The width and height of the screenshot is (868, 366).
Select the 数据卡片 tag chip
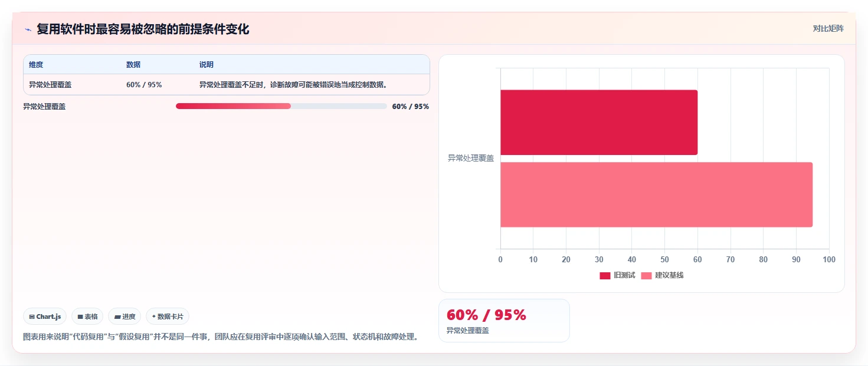click(168, 316)
